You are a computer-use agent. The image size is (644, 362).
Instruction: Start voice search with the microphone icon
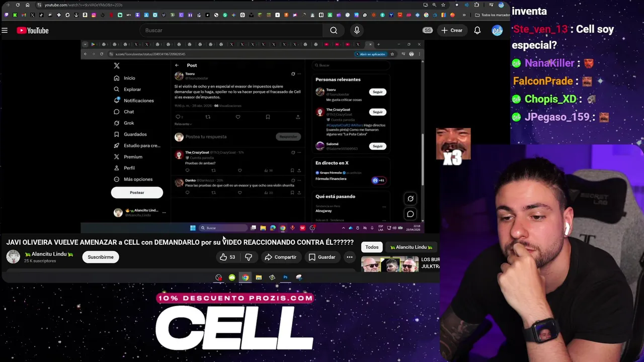(357, 31)
